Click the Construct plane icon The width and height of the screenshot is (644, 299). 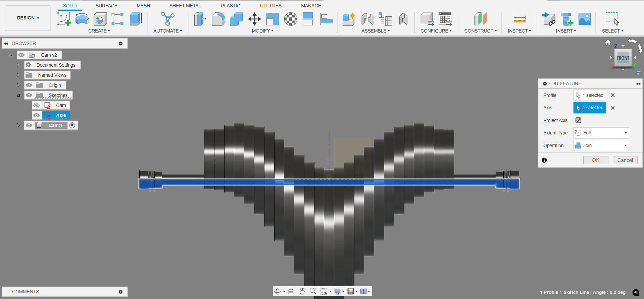coord(480,19)
